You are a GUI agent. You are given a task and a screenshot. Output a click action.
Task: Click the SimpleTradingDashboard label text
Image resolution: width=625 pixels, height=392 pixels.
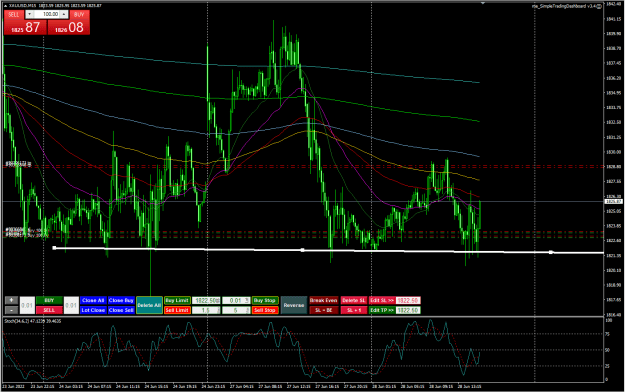coord(565,6)
